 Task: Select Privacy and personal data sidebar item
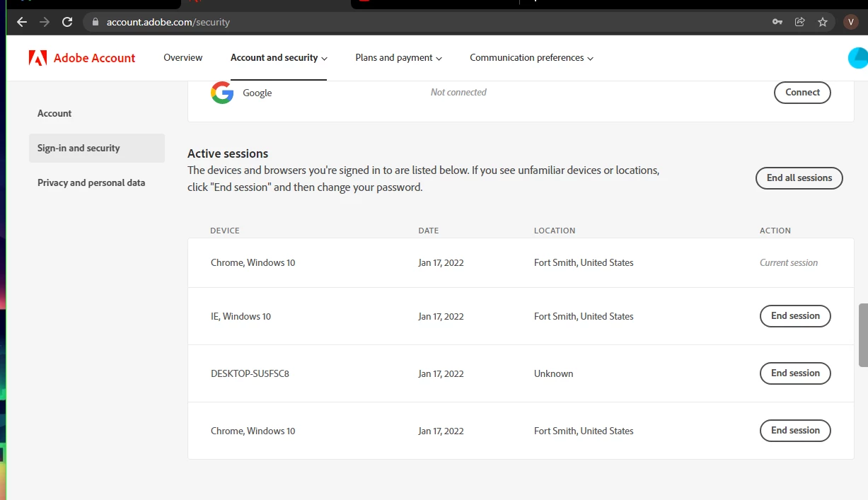(91, 182)
